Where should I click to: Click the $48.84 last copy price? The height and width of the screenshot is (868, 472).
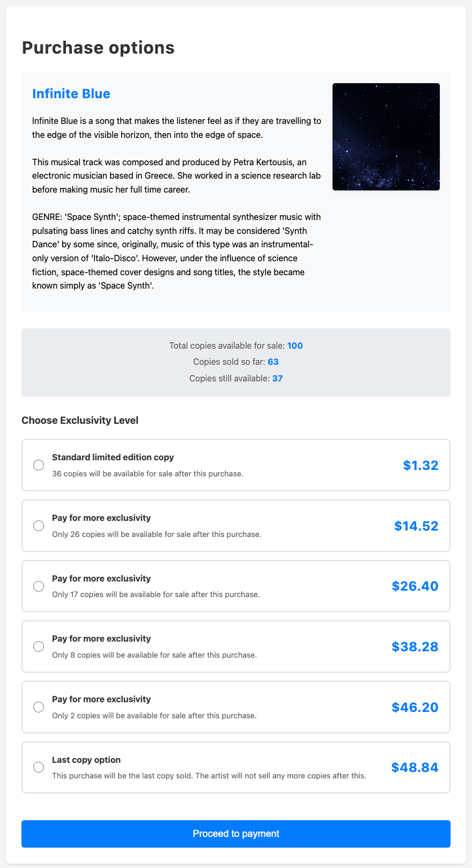click(415, 768)
